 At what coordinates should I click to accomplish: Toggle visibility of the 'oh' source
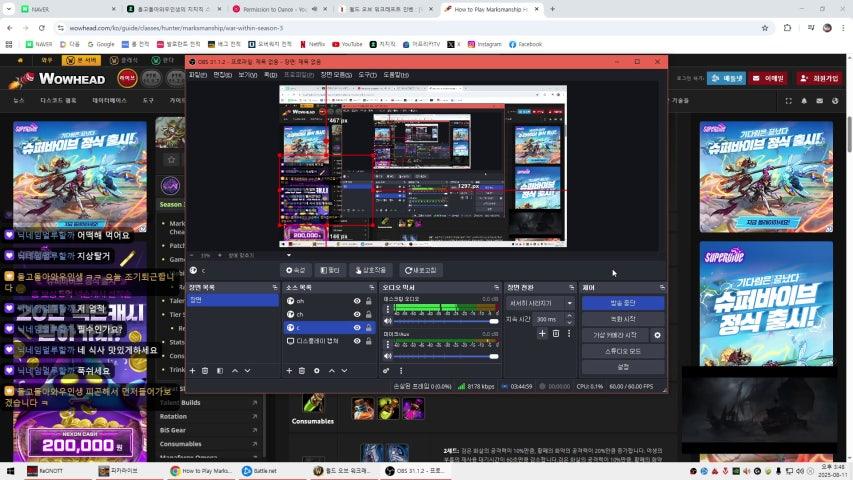357,301
